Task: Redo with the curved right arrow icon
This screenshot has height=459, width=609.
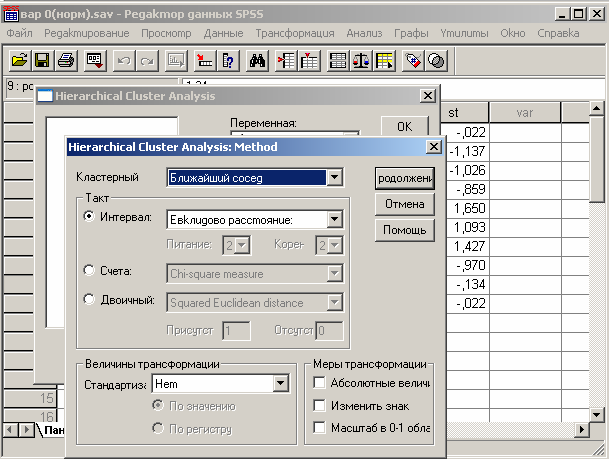Action: 147,61
